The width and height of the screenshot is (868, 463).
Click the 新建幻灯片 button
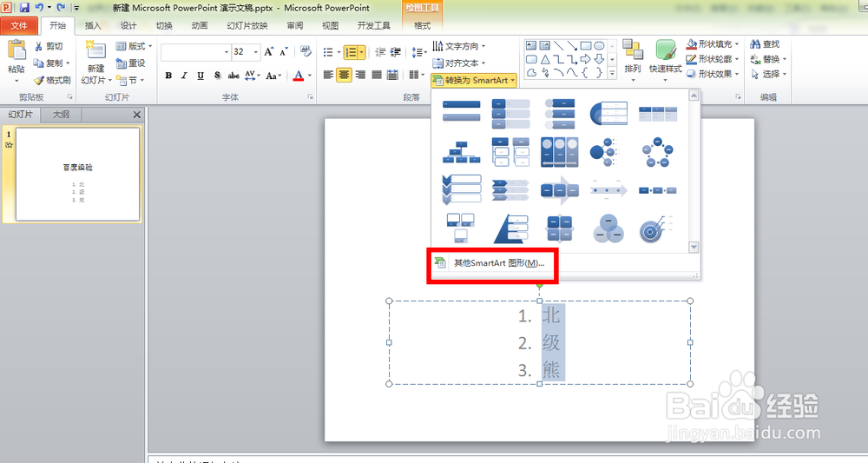coord(95,63)
